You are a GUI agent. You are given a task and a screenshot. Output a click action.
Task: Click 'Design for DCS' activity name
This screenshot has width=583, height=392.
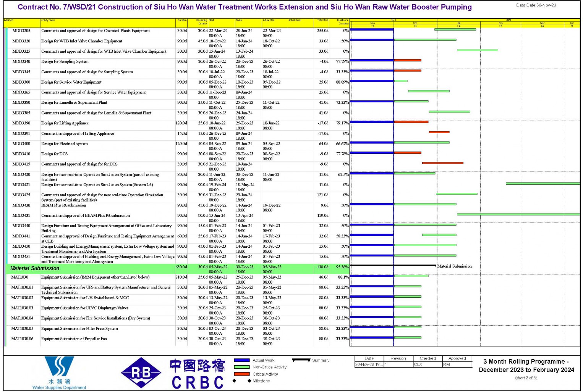pos(54,154)
